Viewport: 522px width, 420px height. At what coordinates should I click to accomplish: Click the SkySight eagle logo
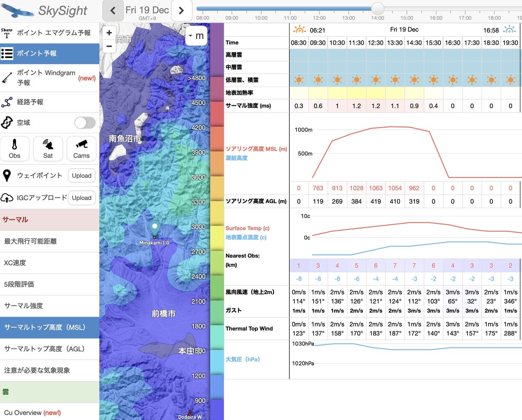pos(17,11)
